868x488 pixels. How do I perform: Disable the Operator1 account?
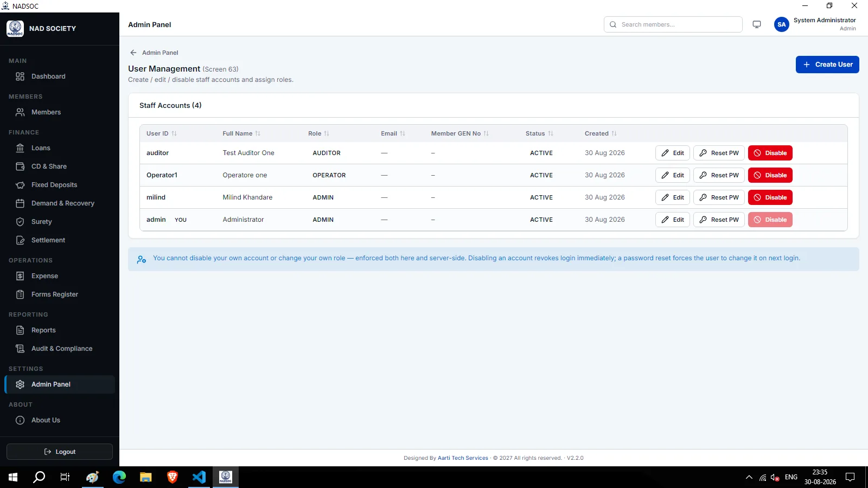pos(770,175)
